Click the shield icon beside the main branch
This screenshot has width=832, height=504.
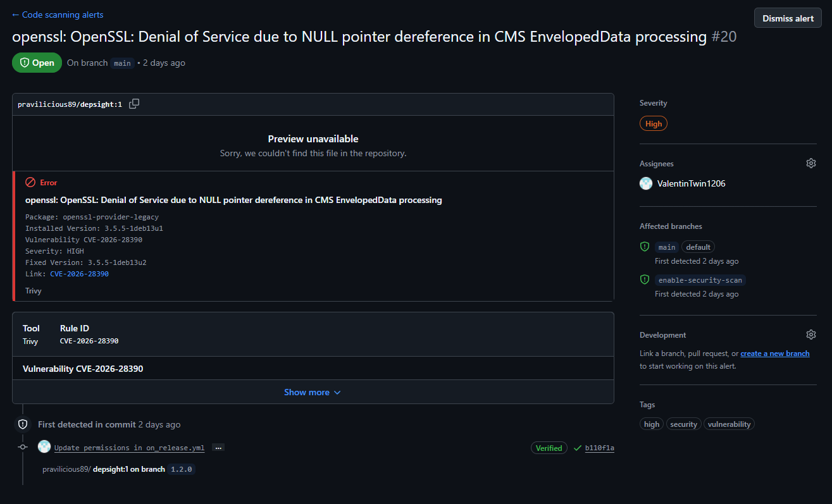pyautogui.click(x=645, y=246)
